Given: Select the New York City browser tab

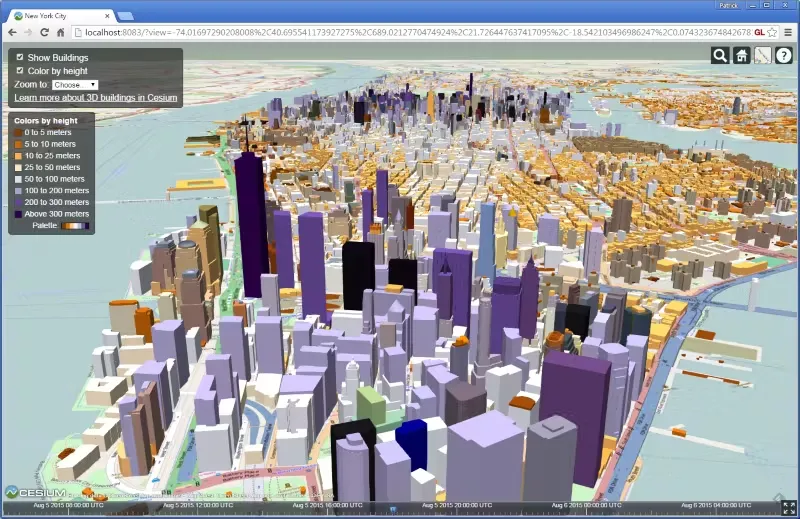Looking at the screenshot, I should click(x=61, y=16).
